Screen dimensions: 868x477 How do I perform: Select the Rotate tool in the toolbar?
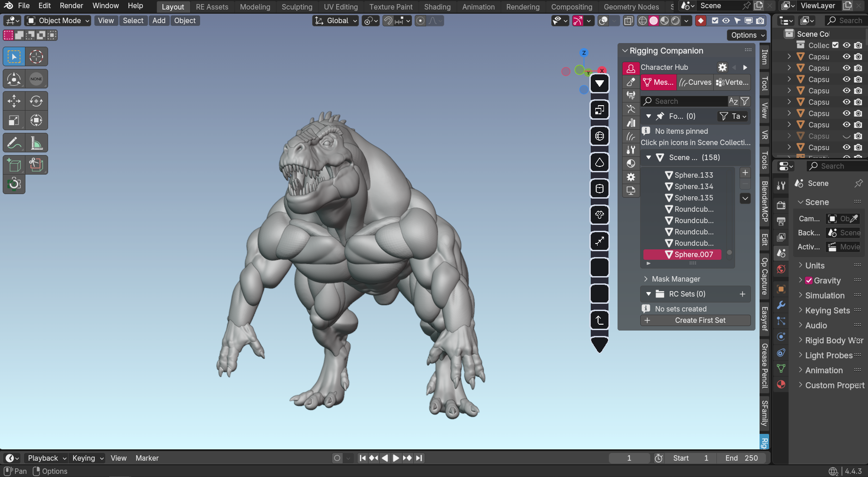pos(36,101)
